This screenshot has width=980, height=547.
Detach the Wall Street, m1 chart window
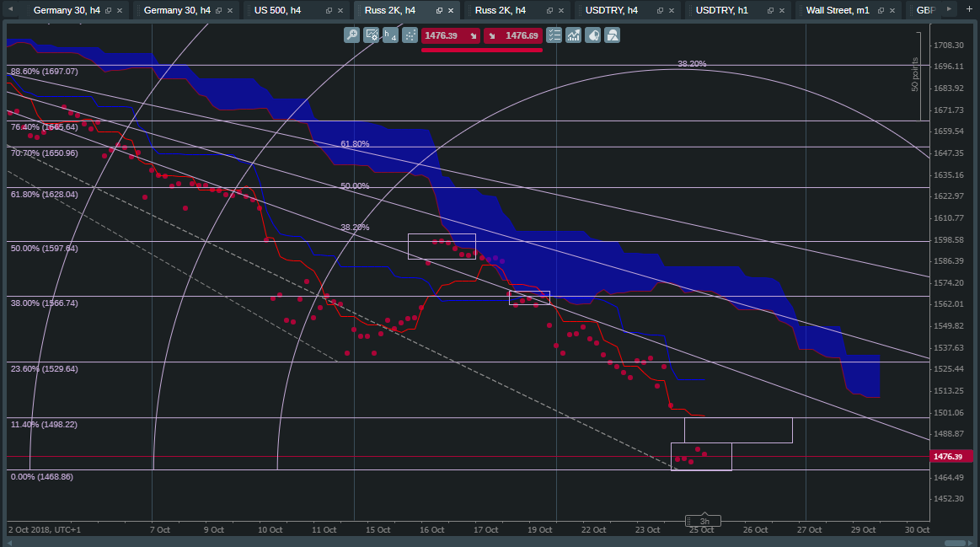pos(881,11)
